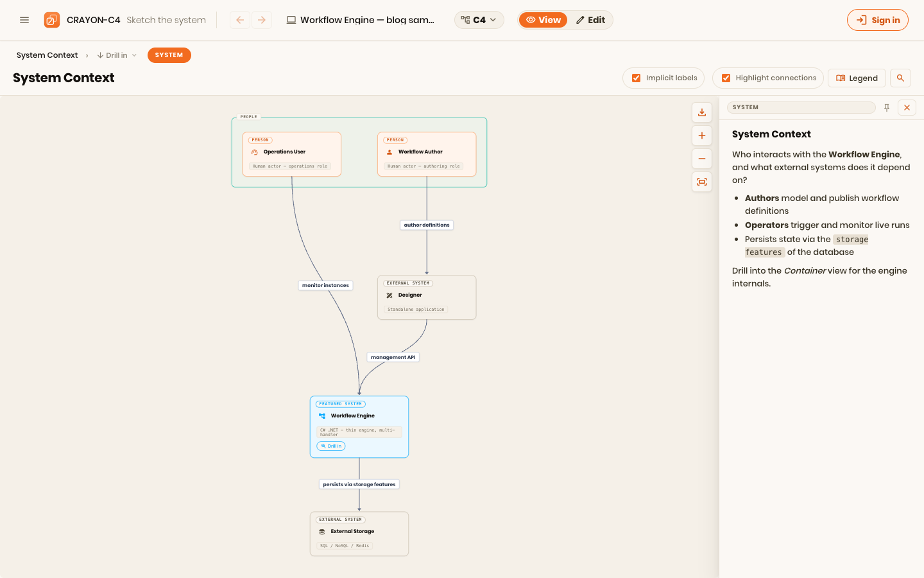Open the hamburger menu
The height and width of the screenshot is (578, 924).
point(24,20)
